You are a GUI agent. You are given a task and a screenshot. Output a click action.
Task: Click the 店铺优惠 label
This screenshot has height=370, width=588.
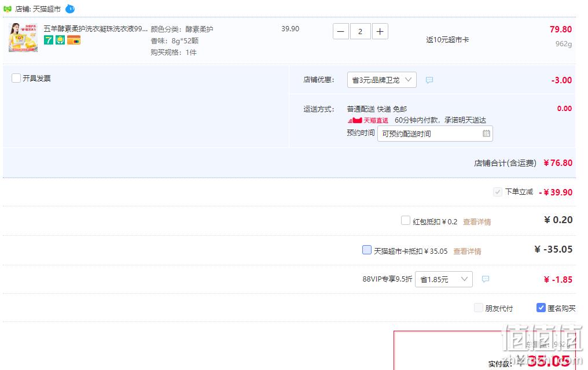coord(319,80)
